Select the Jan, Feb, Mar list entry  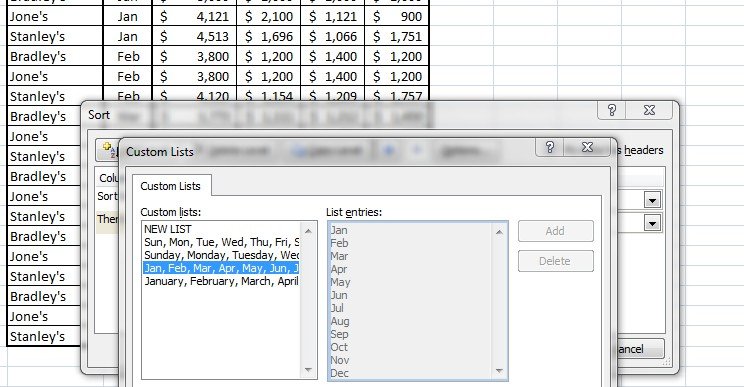(x=221, y=268)
